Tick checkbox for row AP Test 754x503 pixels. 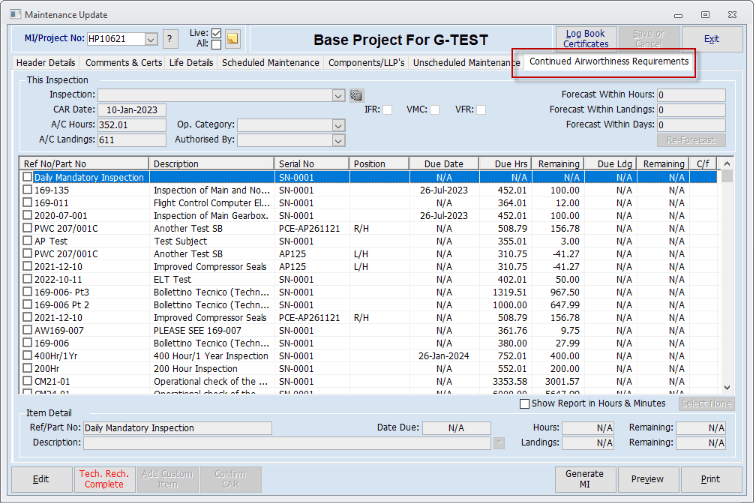coord(27,241)
